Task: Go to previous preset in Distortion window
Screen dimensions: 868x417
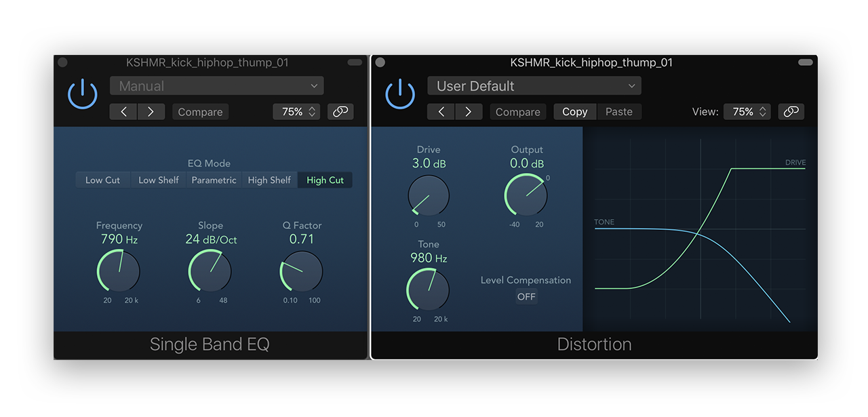Action: 441,112
